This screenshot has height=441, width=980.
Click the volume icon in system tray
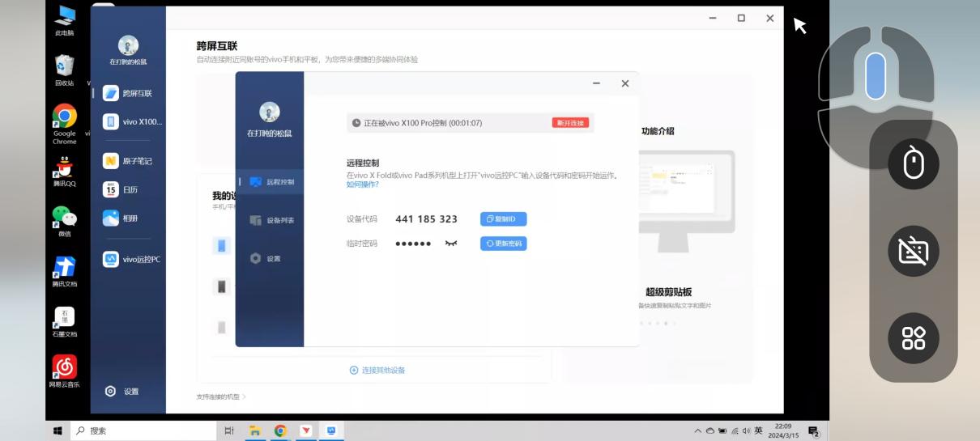pos(746,431)
